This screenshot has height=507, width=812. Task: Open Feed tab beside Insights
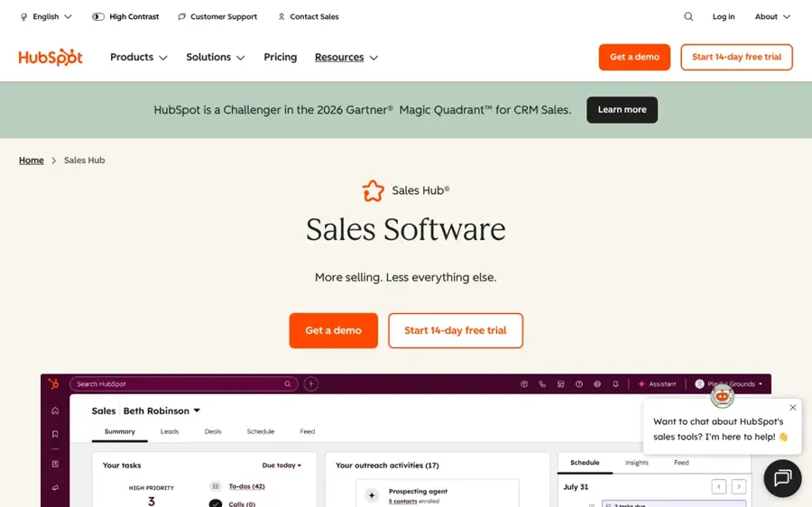click(681, 463)
